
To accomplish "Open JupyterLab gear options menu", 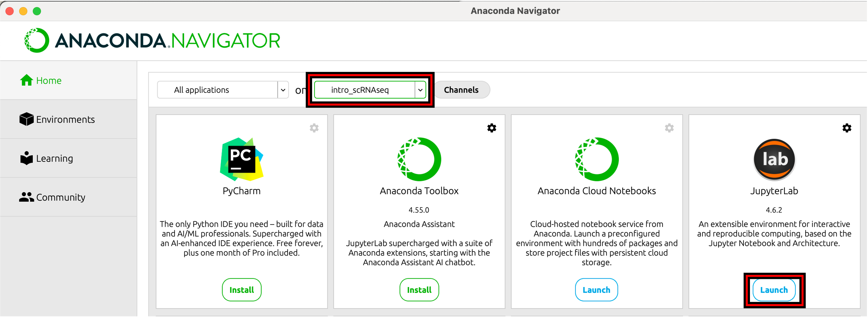I will [847, 128].
